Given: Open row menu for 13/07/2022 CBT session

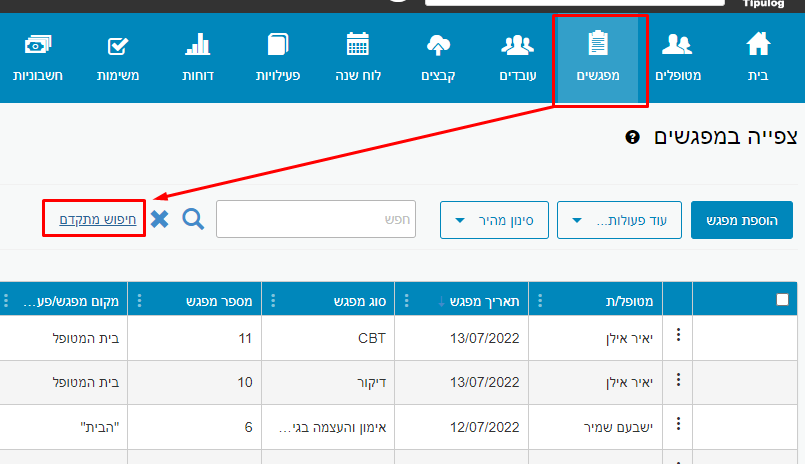Looking at the screenshot, I should 678,335.
